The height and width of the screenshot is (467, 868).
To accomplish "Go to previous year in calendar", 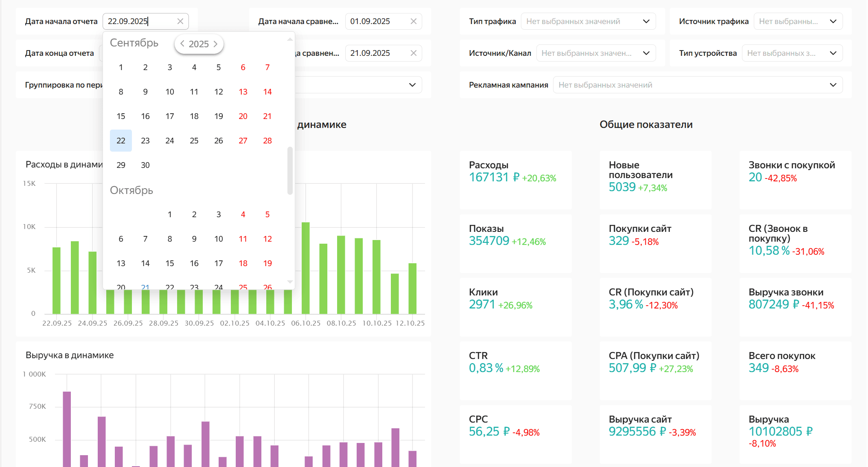I will [x=182, y=44].
